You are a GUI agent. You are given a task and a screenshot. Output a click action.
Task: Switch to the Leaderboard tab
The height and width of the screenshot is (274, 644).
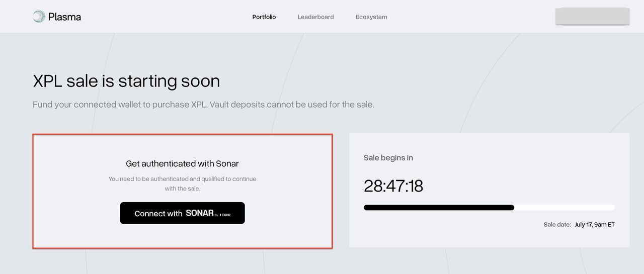[315, 17]
